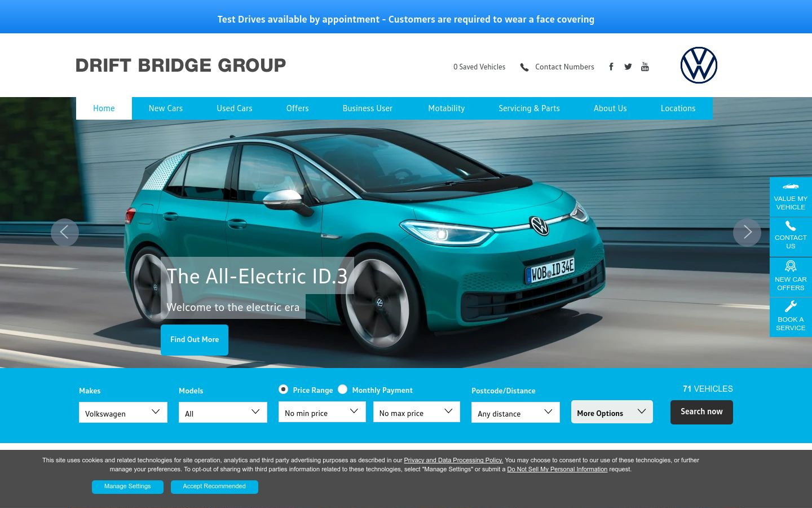Image resolution: width=812 pixels, height=508 pixels.
Task: Click The All-Electric ID.3 headline
Action: pos(257,276)
